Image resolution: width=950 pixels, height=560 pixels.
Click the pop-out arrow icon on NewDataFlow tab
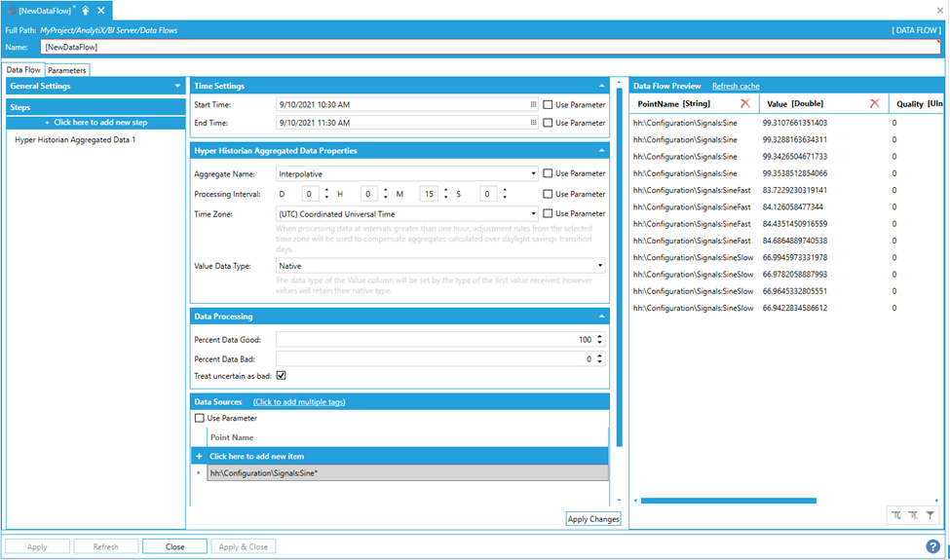[x=86, y=10]
